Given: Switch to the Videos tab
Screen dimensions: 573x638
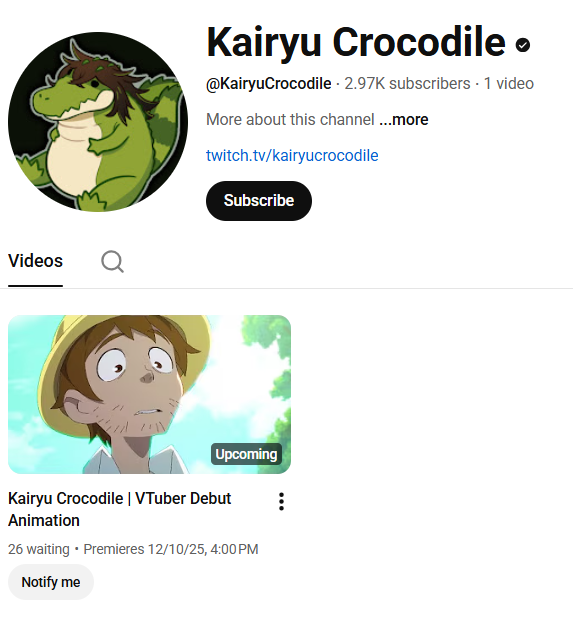Looking at the screenshot, I should (x=35, y=261).
